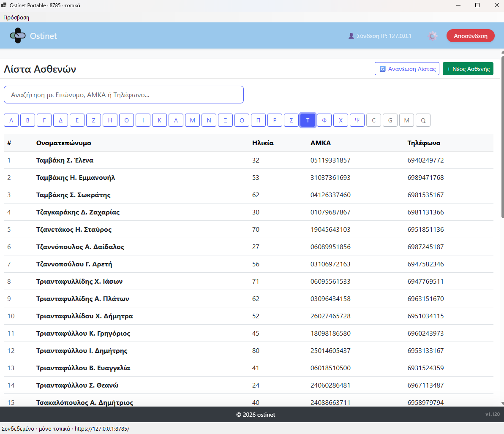Select the Κ letter filter
The image size is (504, 434).
(159, 120)
